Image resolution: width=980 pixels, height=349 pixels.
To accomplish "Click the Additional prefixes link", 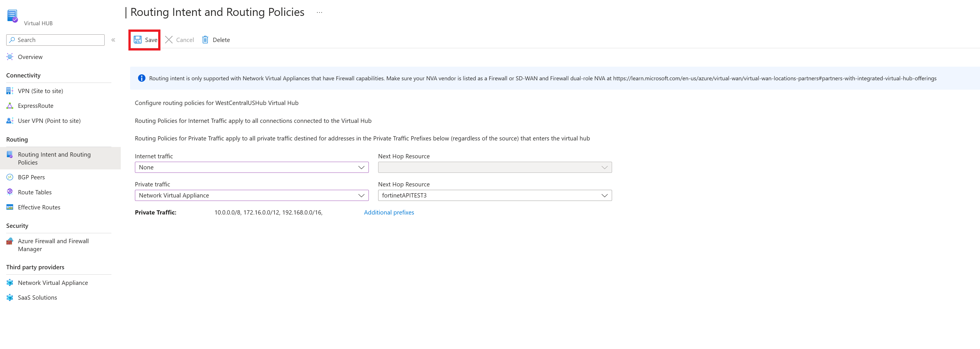I will (x=389, y=212).
